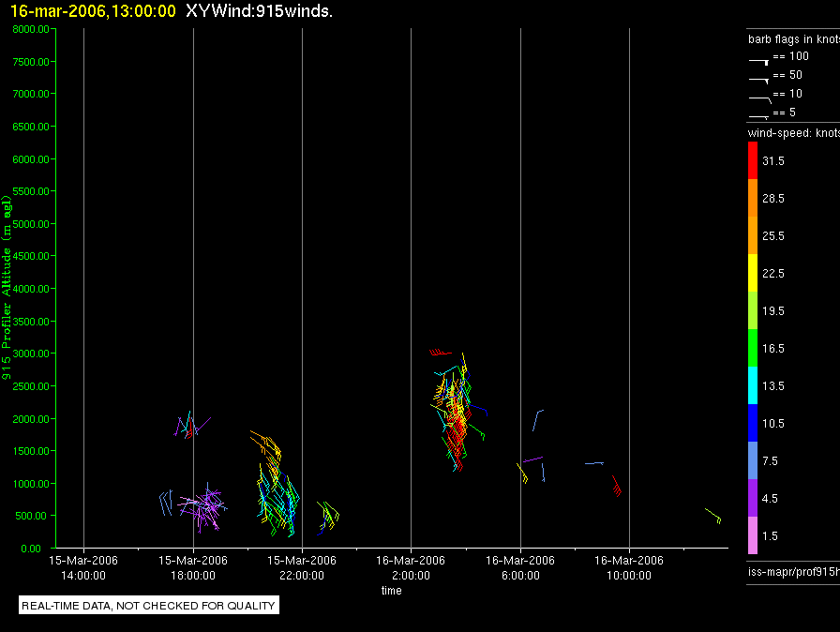The image size is (840, 632).
Task: Select the purple 4.5 knots swatch
Action: coord(753,498)
